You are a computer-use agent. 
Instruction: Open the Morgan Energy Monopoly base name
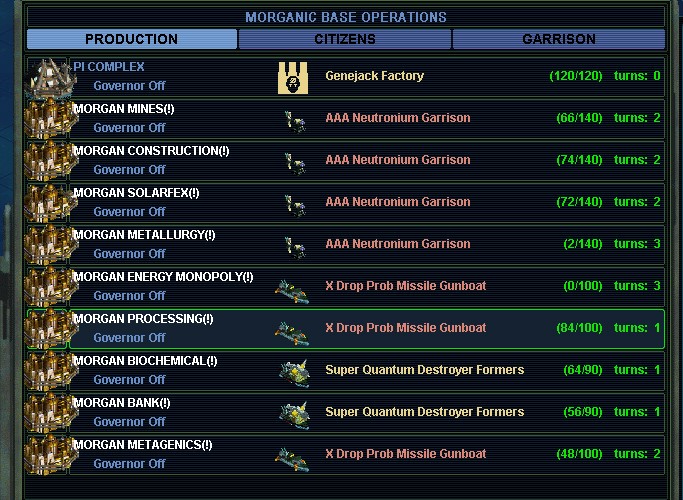tap(162, 277)
